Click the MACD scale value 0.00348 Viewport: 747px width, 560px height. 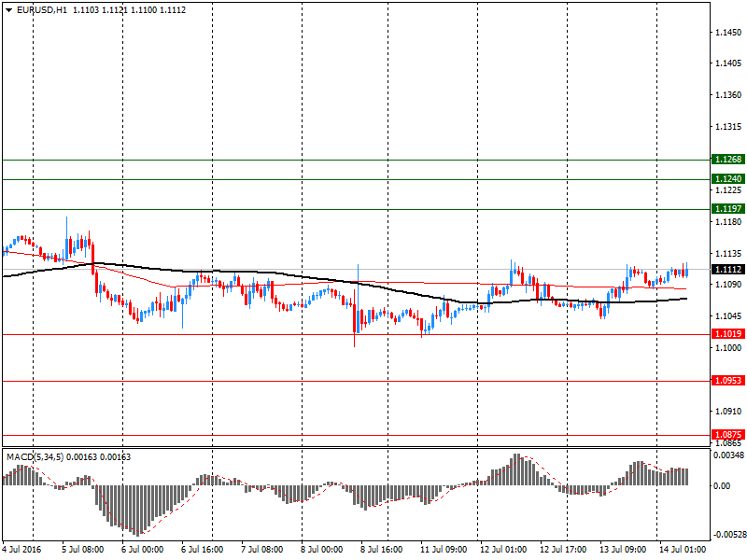tap(729, 455)
